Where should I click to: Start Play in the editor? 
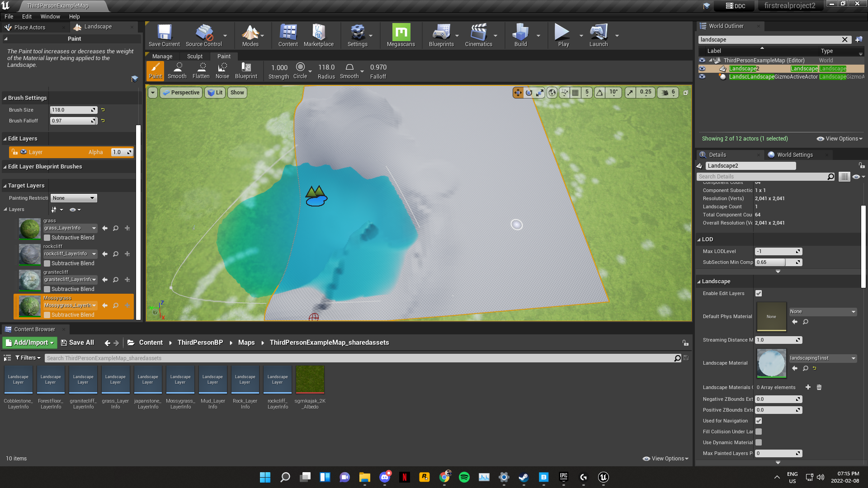[x=563, y=35]
